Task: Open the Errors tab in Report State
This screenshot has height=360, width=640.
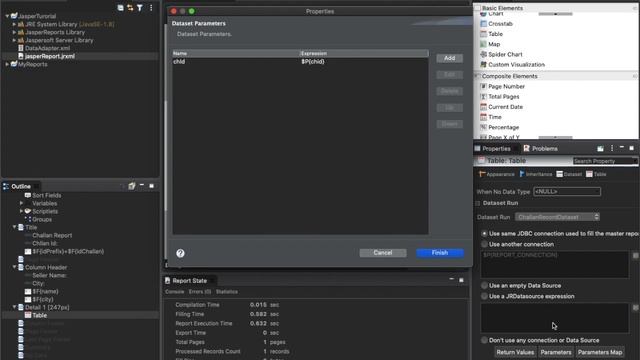Action: pos(200,292)
